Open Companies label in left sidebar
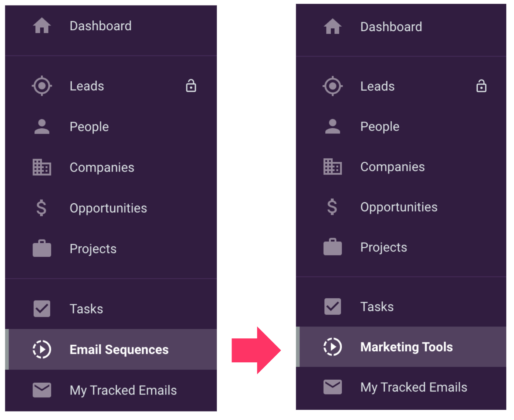514x420 pixels. [x=102, y=167]
